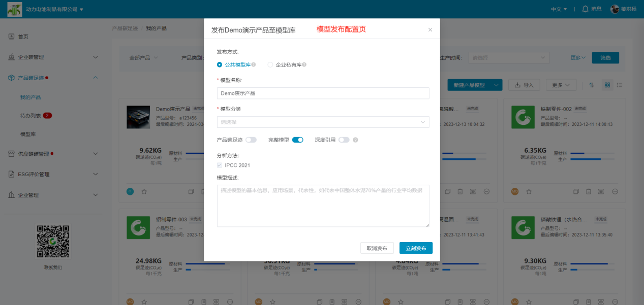
Task: Open the 中文 language dropdown
Action: 559,9
